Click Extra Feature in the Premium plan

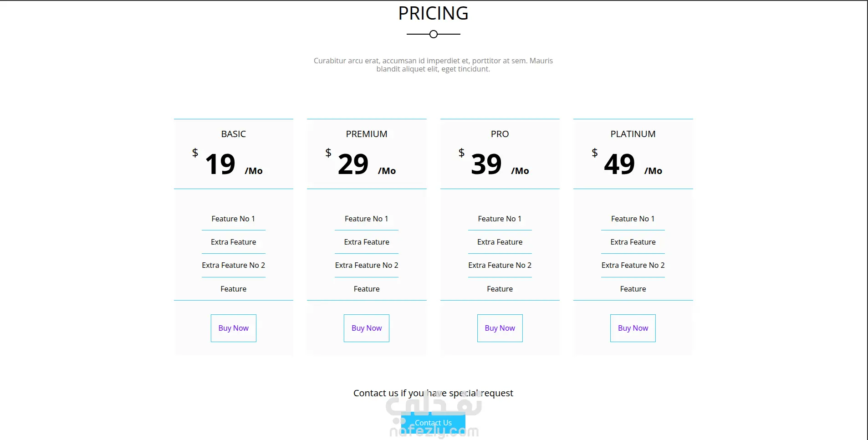point(367,242)
